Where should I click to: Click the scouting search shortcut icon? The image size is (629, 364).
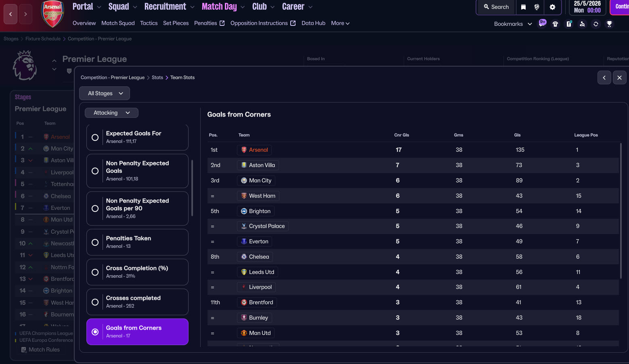coord(582,24)
